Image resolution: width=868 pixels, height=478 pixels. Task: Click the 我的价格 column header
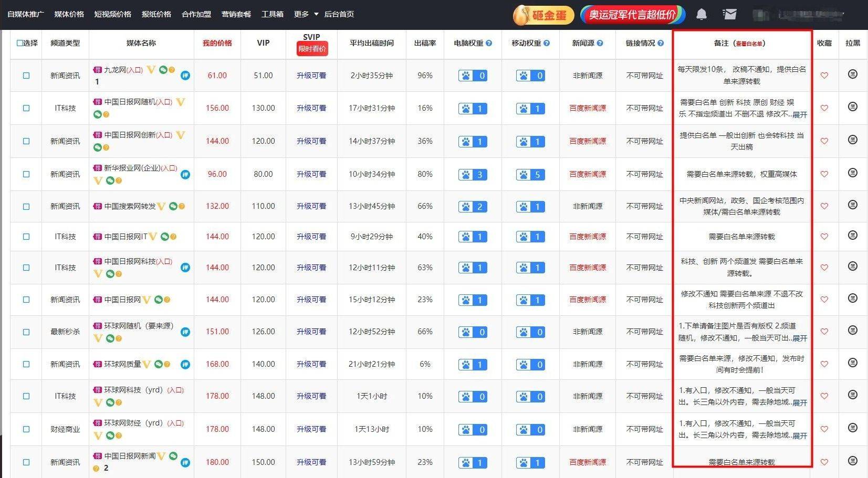217,43
